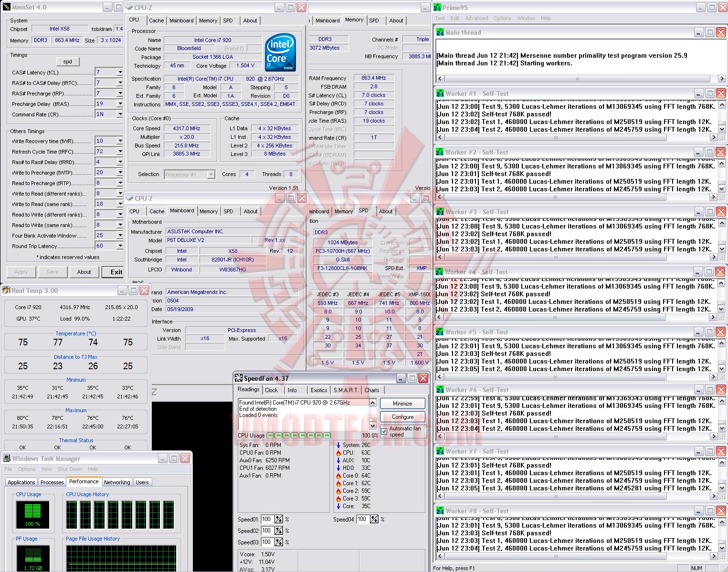Click the Save button in MemSet
This screenshot has width=728, height=572.
click(x=53, y=272)
